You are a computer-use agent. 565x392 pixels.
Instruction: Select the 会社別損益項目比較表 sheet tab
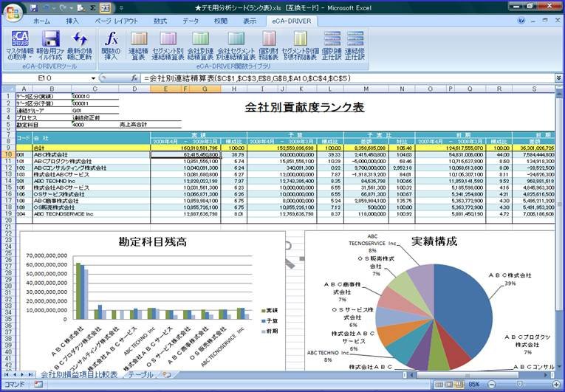[79, 375]
